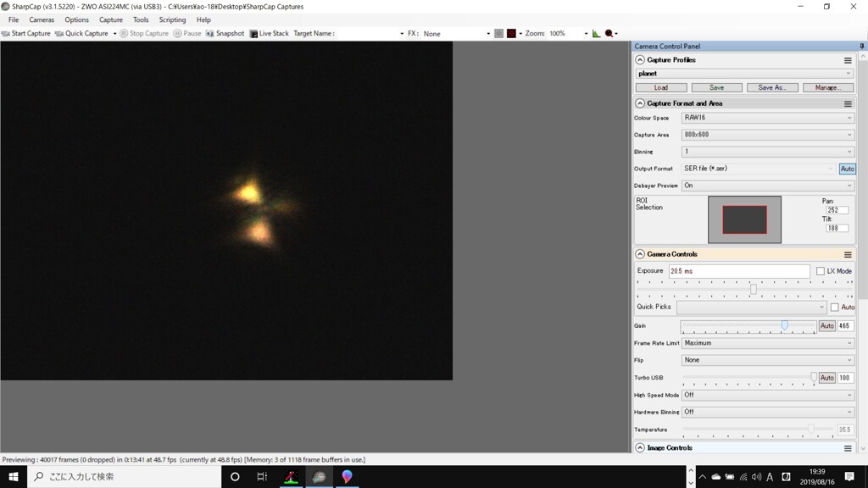
Task: Open the Quick Picks dropdown
Action: point(751,307)
